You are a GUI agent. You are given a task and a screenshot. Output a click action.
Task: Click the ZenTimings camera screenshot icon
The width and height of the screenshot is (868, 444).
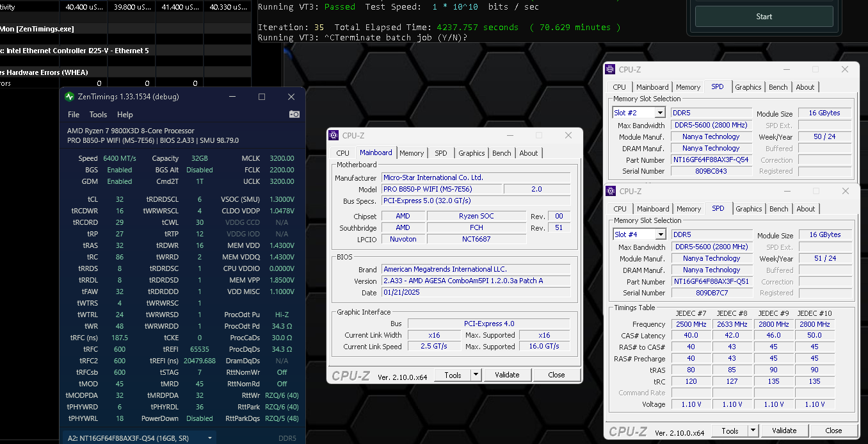pyautogui.click(x=294, y=114)
